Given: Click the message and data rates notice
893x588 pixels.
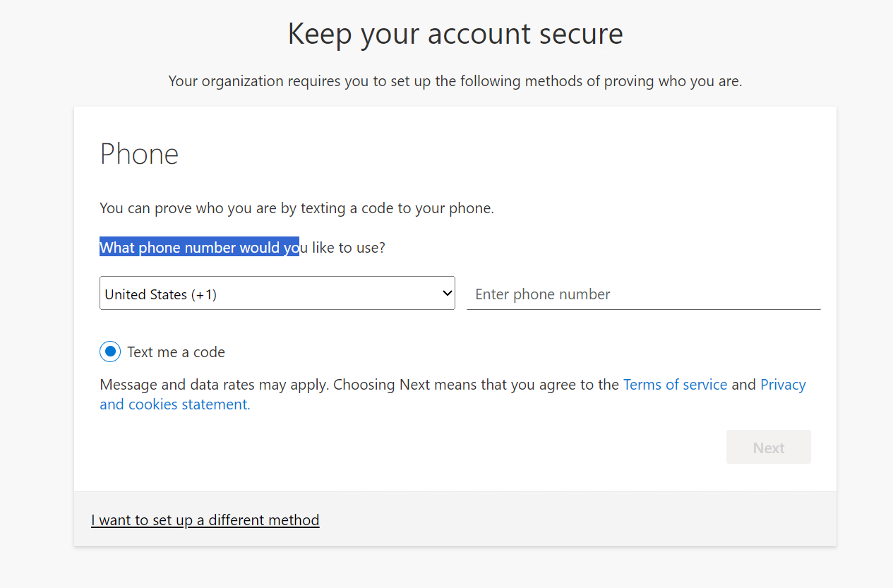Looking at the screenshot, I should [353, 384].
